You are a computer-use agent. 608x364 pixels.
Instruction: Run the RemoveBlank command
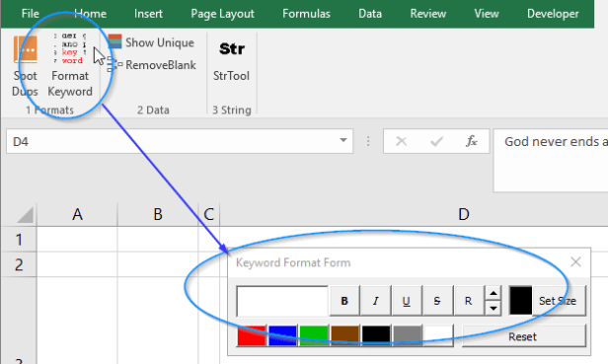(151, 65)
